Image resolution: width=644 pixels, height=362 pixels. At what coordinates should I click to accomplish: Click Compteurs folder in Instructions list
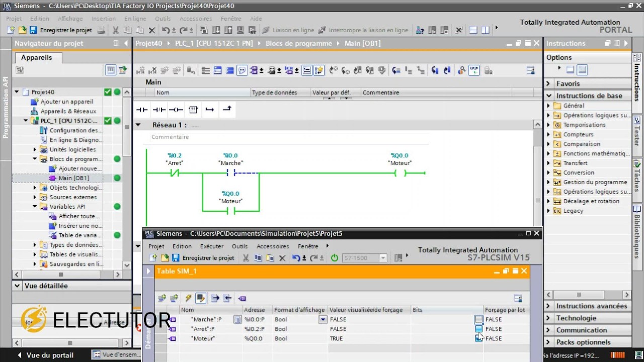click(x=578, y=134)
